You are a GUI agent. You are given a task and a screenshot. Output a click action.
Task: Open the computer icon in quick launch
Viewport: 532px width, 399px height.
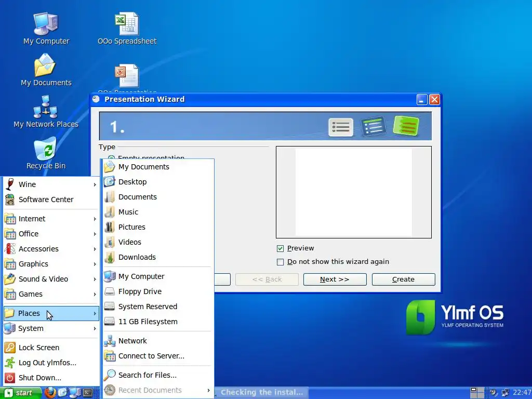point(75,393)
